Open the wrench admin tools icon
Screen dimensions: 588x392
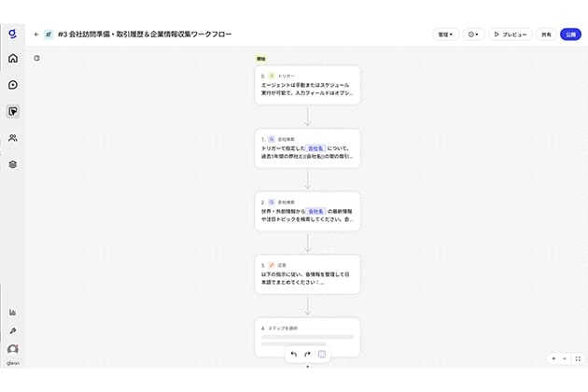tap(13, 330)
